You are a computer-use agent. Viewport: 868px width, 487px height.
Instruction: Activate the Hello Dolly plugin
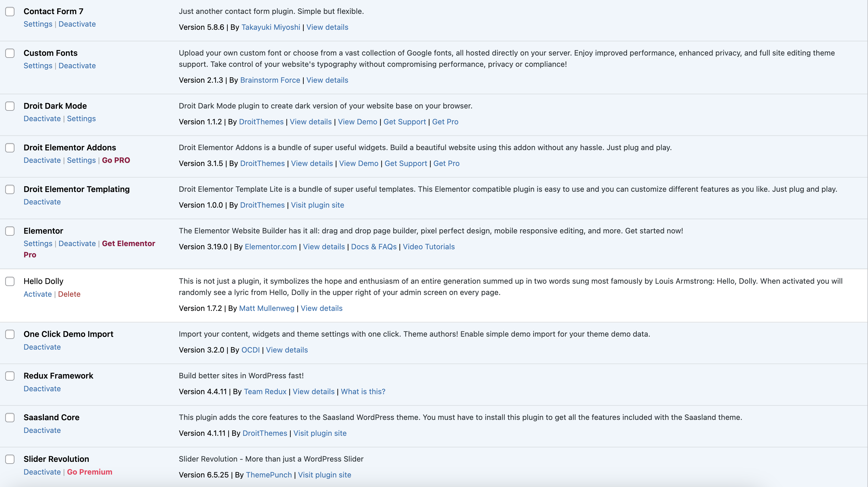[x=37, y=294]
